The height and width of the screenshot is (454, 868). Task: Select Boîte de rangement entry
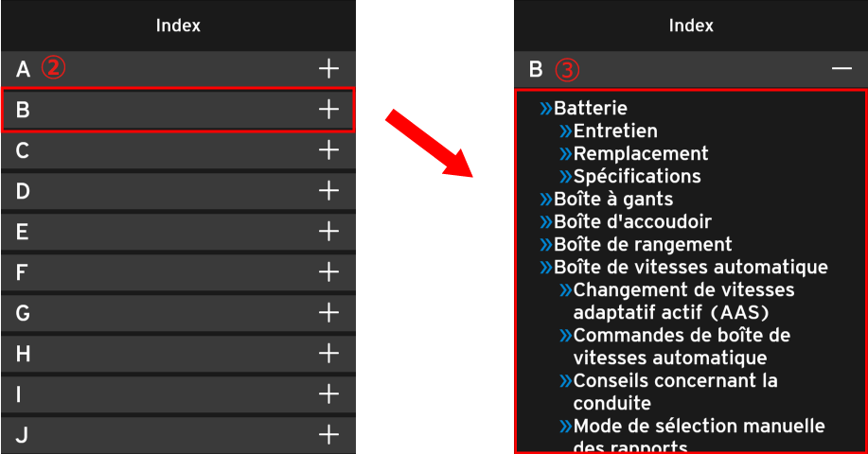click(x=642, y=244)
